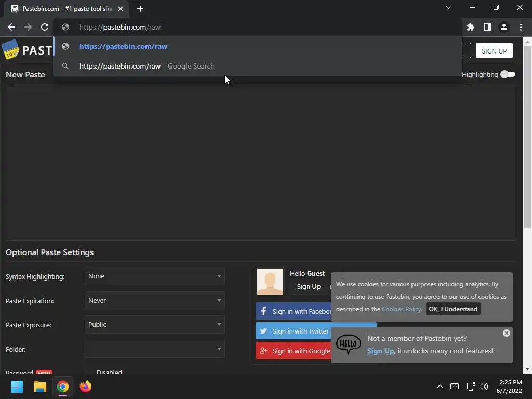Click the Pastebin logo icon
The image size is (532, 399).
coord(10,50)
